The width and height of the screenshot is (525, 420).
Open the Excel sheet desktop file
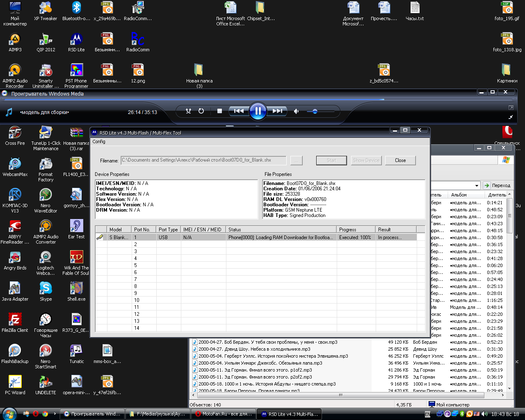coord(230,14)
